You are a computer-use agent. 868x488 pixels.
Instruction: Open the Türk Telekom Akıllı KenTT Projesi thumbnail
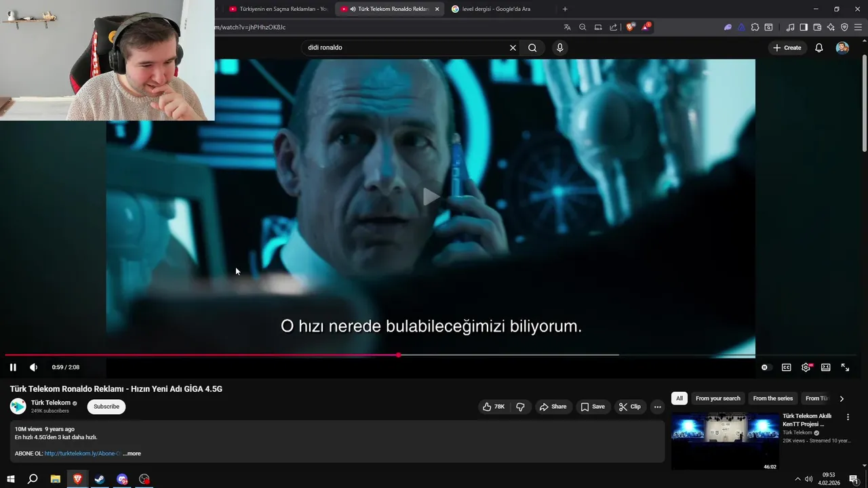(x=725, y=441)
